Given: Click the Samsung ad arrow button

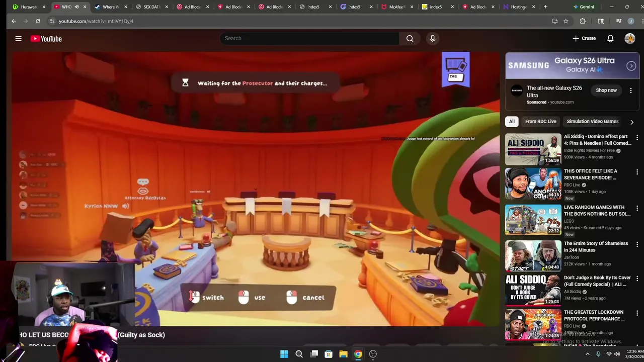Looking at the screenshot, I should pyautogui.click(x=631, y=66).
